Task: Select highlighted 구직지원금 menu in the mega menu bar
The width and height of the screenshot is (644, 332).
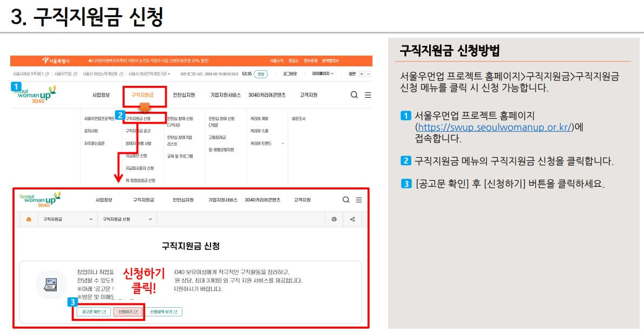Action: click(x=142, y=95)
